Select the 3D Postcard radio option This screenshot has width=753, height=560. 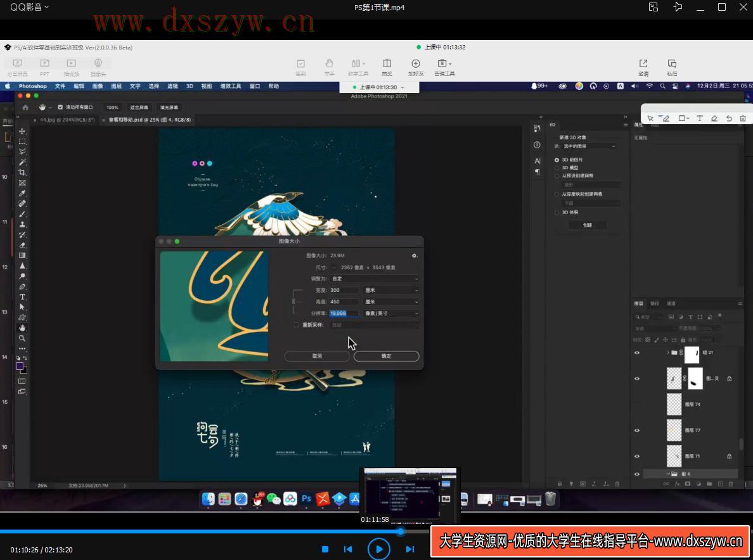click(x=557, y=160)
